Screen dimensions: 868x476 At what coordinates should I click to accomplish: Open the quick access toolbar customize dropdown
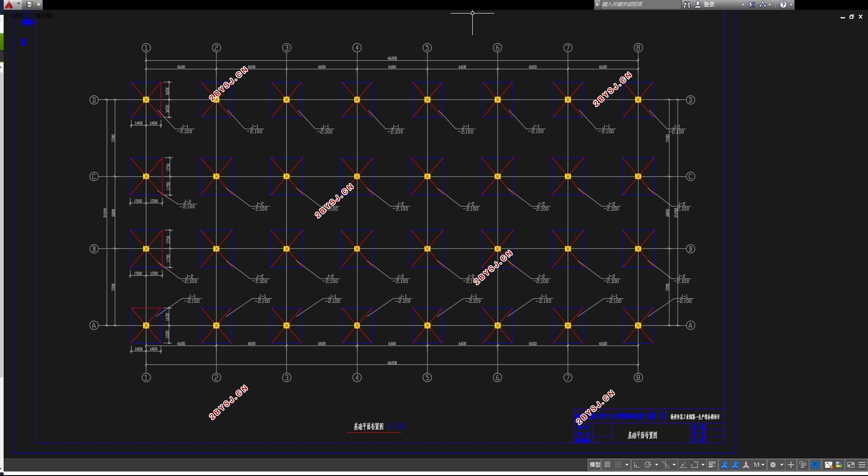point(39,4)
